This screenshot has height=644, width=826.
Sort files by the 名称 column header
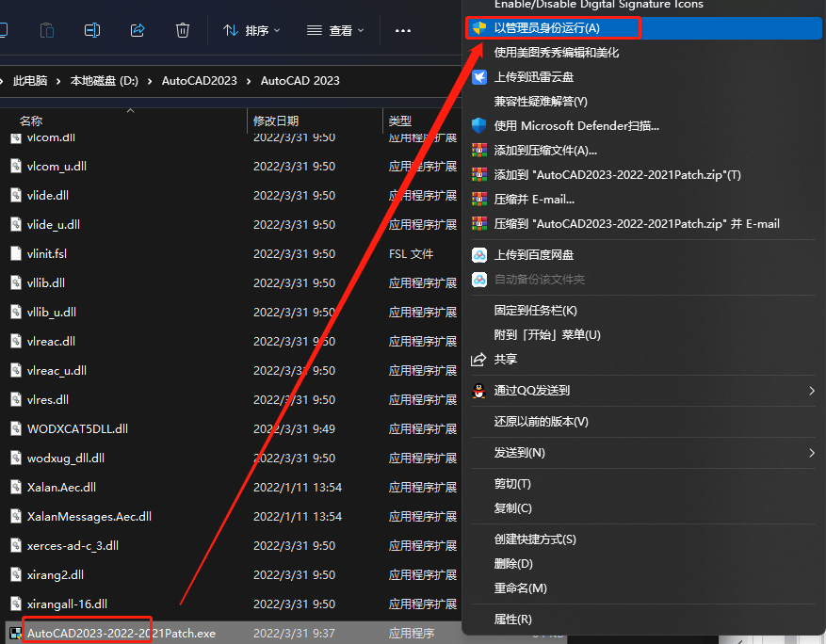pos(30,121)
